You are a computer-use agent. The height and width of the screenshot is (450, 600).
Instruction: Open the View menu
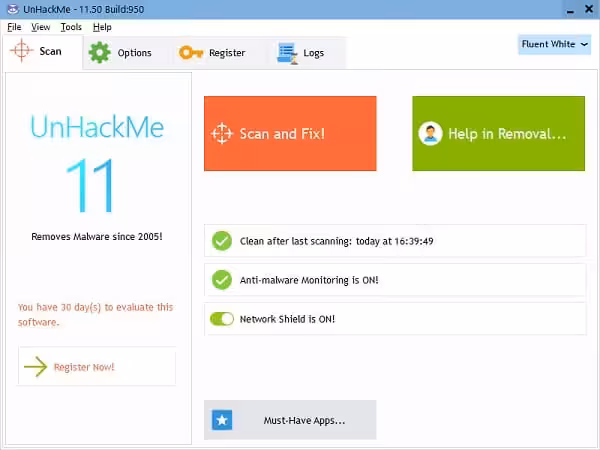pyautogui.click(x=41, y=27)
